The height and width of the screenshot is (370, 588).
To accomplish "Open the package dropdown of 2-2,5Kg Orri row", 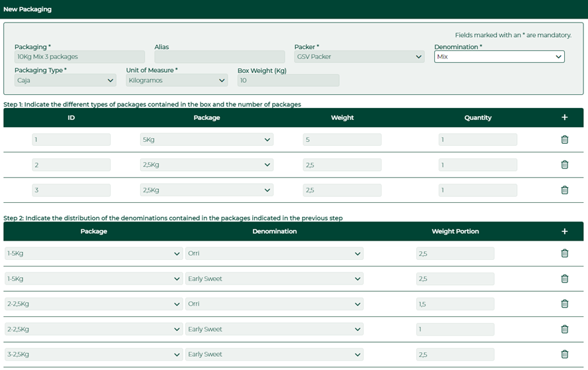I will click(94, 304).
